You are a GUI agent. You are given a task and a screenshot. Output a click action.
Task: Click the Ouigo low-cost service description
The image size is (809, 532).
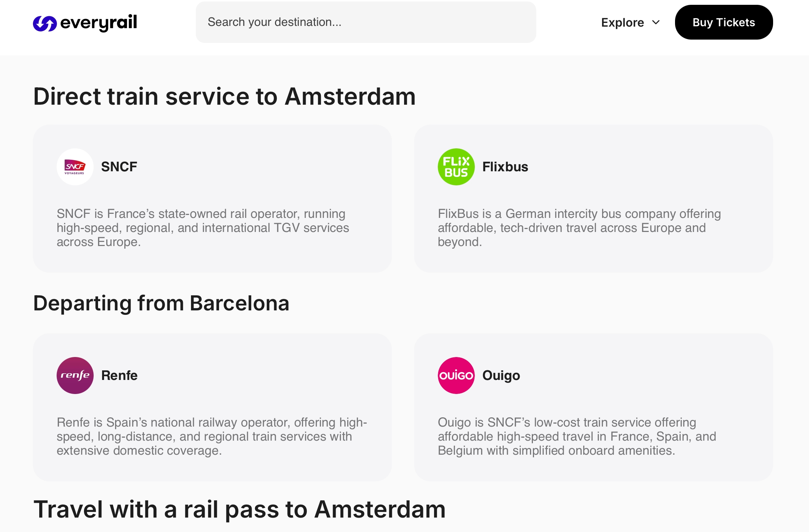(577, 436)
